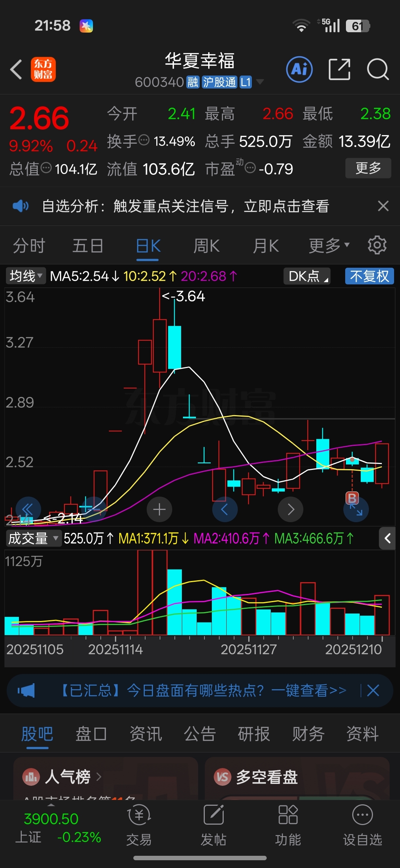Screen dimensions: 400x868
Task: Toggle 不复权 adjustment button
Action: pos(370,276)
